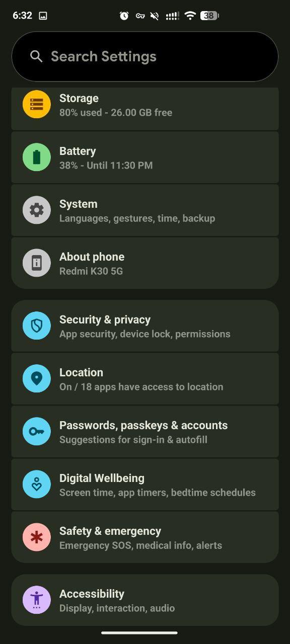The image size is (290, 644).
Task: Tap the Passwords key icon
Action: click(x=37, y=431)
